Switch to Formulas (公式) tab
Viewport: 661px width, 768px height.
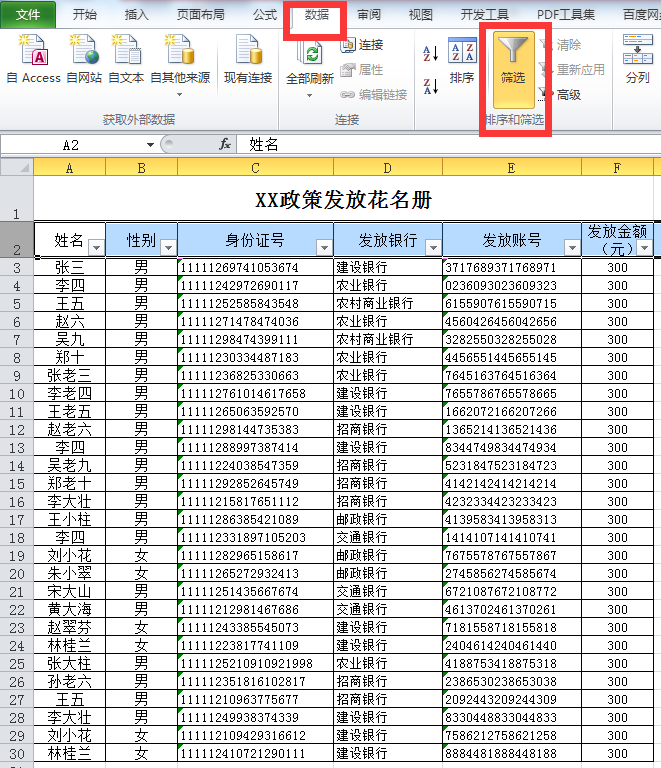(265, 15)
